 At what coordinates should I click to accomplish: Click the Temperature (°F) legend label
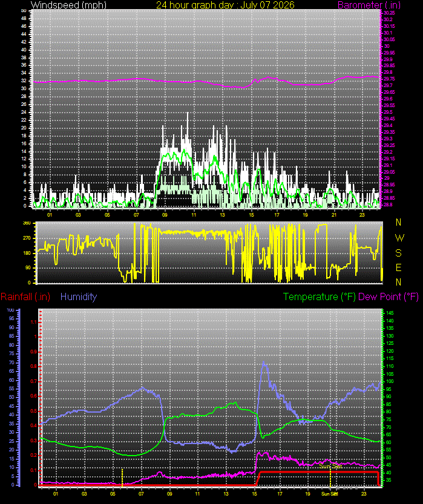tap(320, 296)
